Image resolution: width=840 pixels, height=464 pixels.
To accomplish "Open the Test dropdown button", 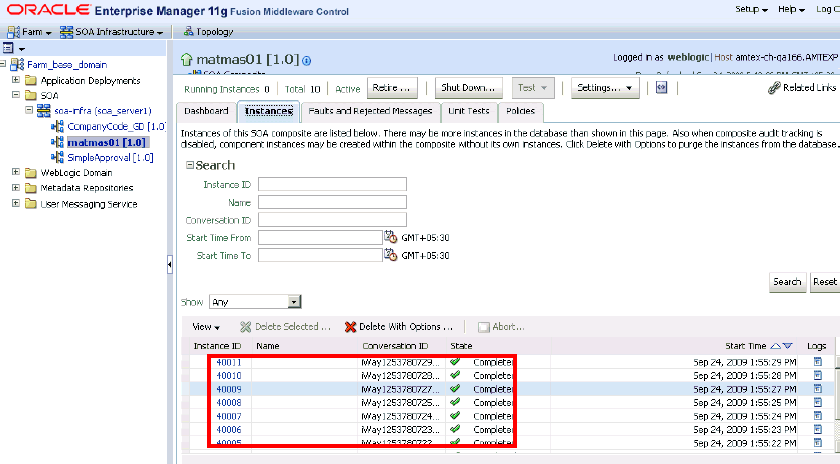I will pyautogui.click(x=532, y=88).
